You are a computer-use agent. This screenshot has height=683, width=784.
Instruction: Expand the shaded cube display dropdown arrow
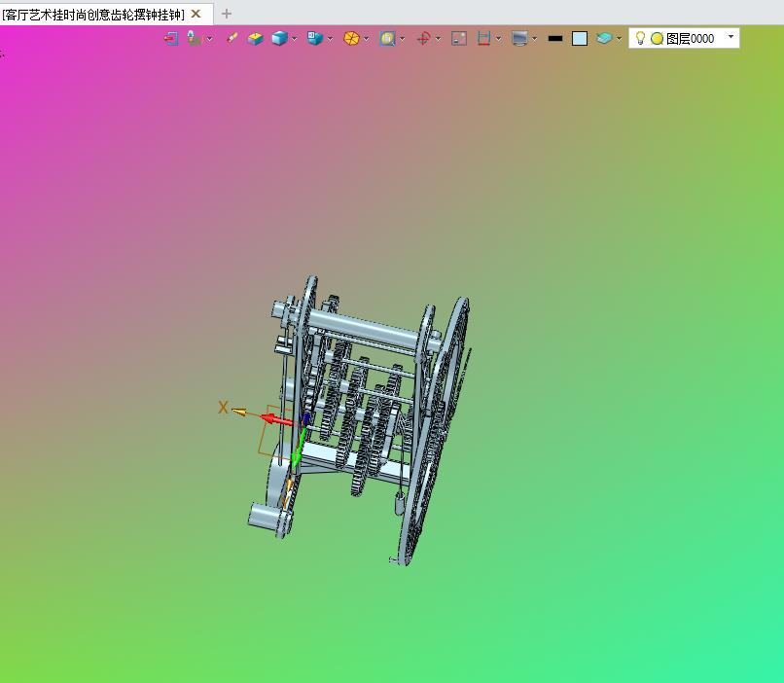tap(294, 39)
